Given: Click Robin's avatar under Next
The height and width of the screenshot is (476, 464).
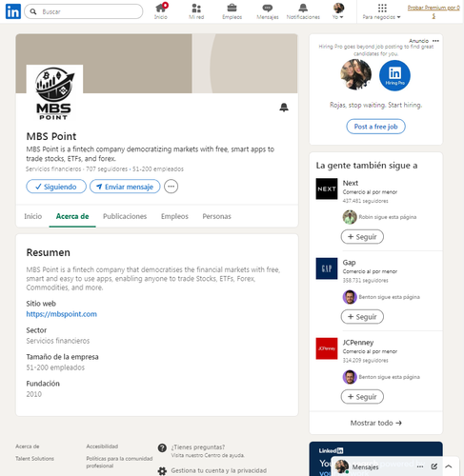Looking at the screenshot, I should tap(350, 217).
